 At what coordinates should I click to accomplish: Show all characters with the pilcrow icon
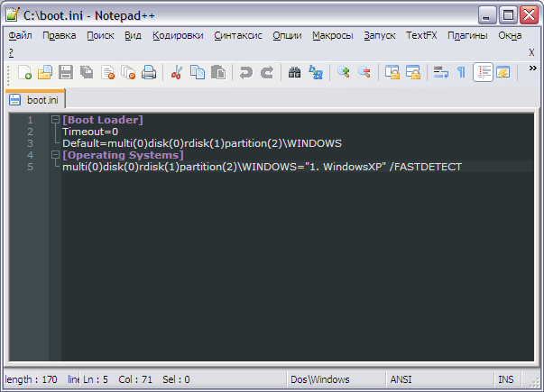[461, 73]
